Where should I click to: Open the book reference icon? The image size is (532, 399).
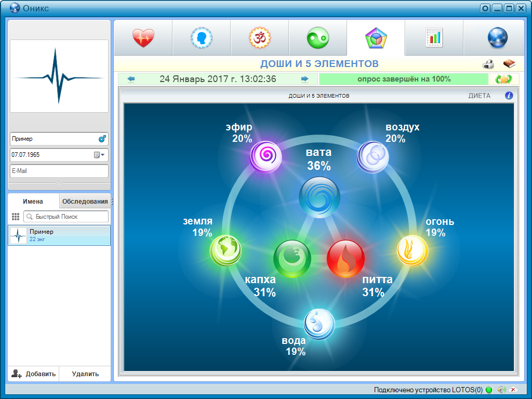[509, 64]
